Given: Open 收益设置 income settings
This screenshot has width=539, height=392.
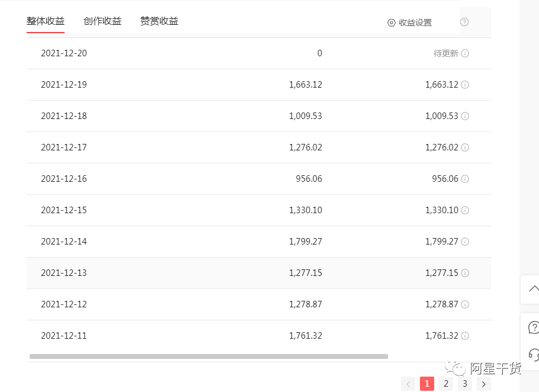Looking at the screenshot, I should [x=415, y=23].
